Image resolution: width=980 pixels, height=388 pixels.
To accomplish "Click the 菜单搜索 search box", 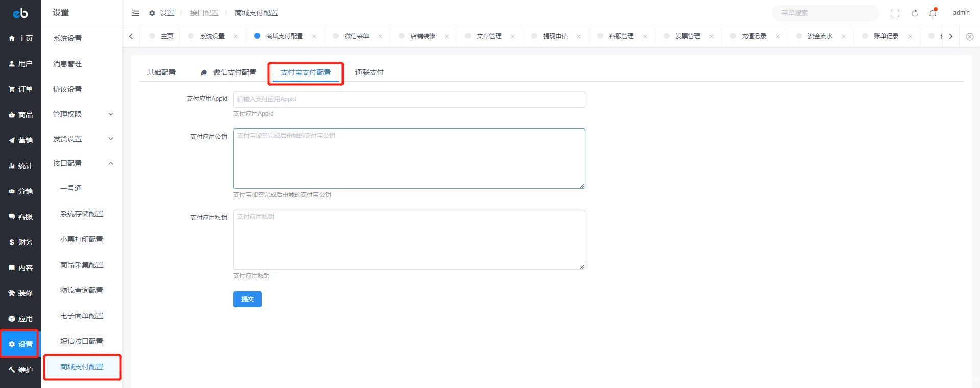I will pos(824,13).
